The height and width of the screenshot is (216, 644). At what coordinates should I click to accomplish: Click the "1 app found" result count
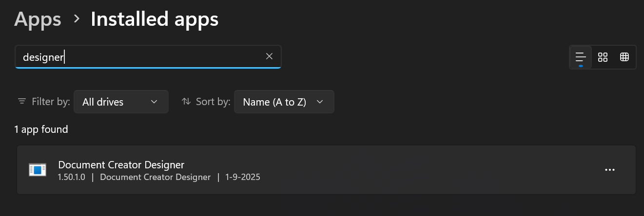41,129
